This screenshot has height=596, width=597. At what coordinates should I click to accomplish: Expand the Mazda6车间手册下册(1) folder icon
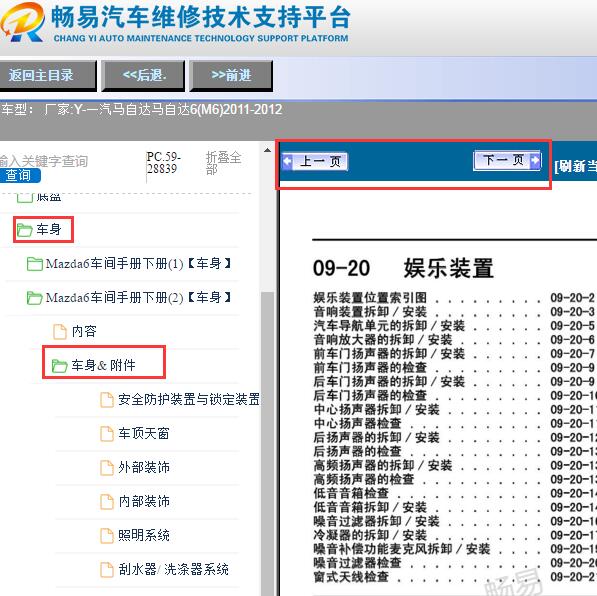pos(35,264)
